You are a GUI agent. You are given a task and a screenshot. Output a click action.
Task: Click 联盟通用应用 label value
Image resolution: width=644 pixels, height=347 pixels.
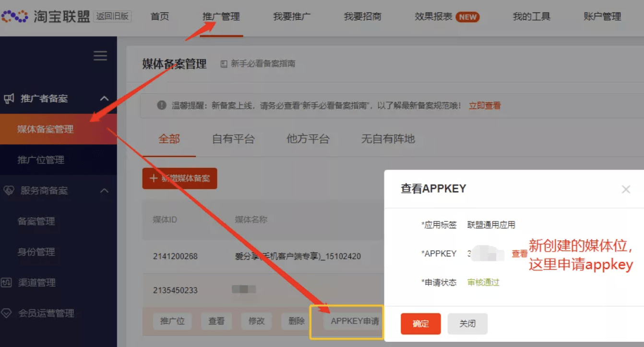click(x=491, y=225)
